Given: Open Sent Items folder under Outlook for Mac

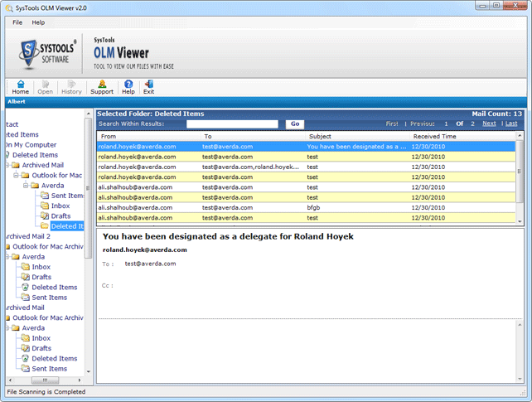Looking at the screenshot, I should point(67,196).
